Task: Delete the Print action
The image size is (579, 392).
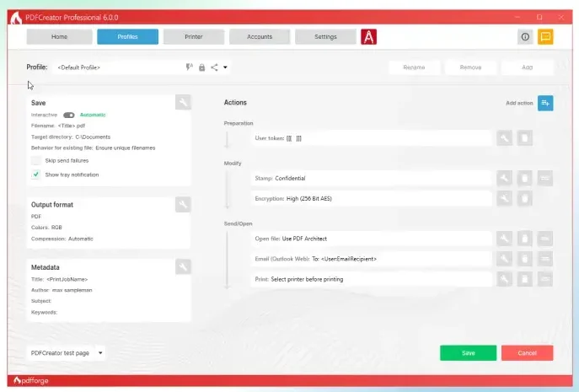Action: coord(524,279)
